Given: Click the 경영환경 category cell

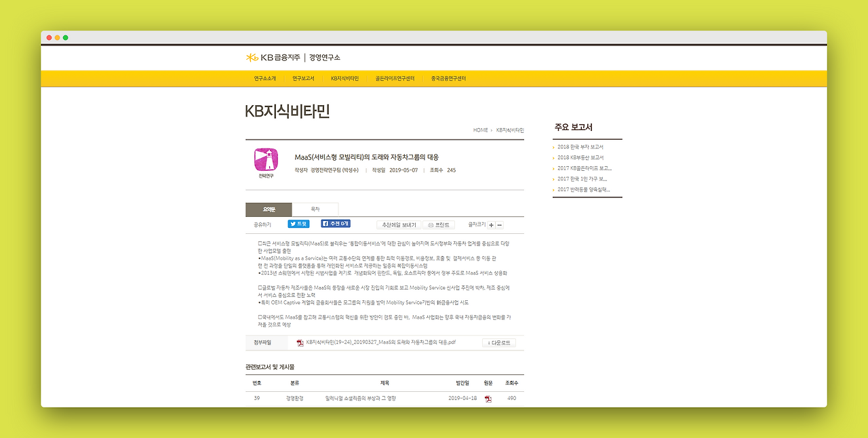Looking at the screenshot, I should pyautogui.click(x=295, y=398).
